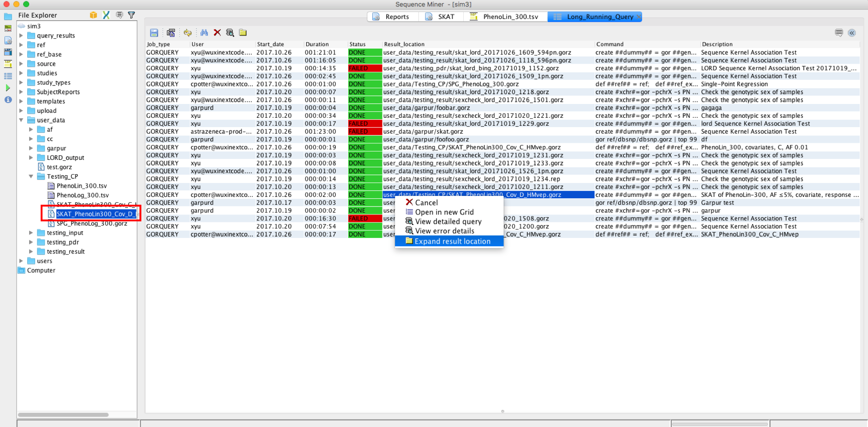Collapse the Testing_CP folder
The width and height of the screenshot is (868, 427).
[x=31, y=177]
